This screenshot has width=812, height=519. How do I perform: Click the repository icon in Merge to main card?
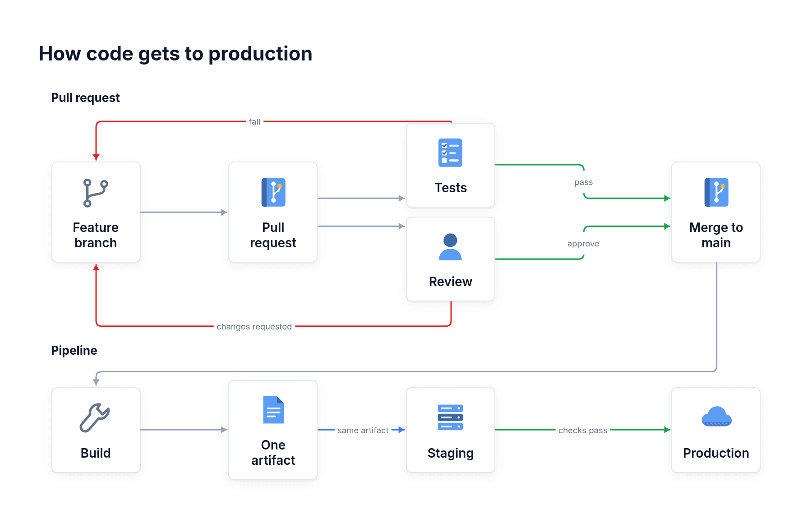716,193
